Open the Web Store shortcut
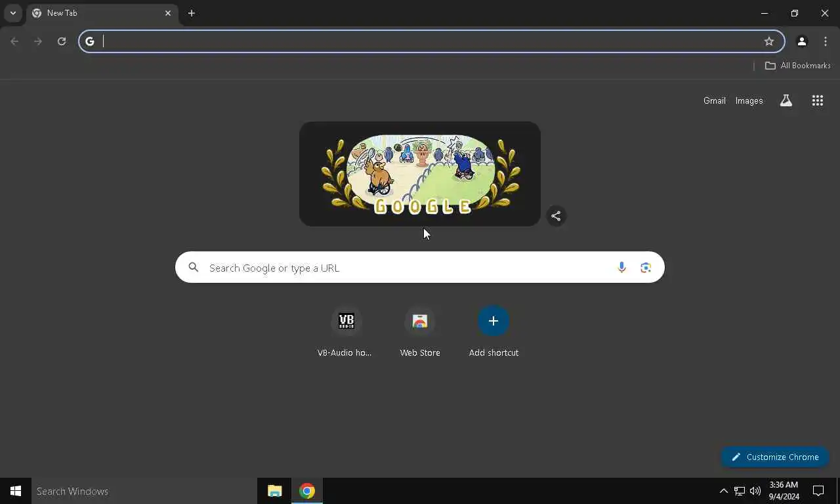The width and height of the screenshot is (840, 504). point(420,332)
